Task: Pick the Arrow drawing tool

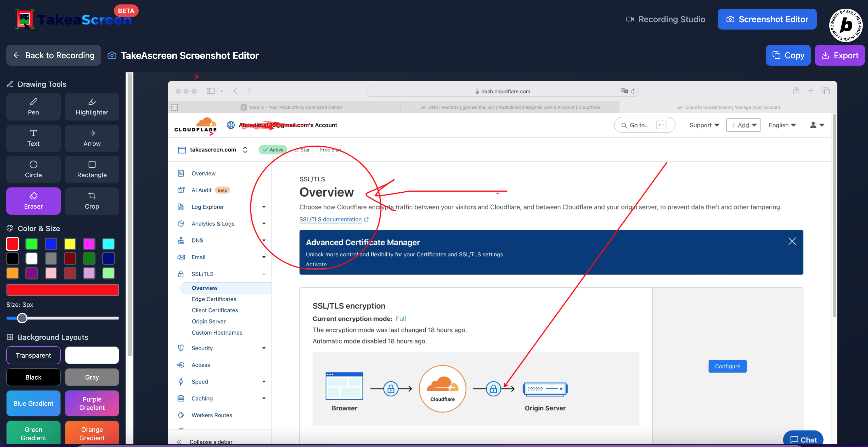Action: coord(92,138)
